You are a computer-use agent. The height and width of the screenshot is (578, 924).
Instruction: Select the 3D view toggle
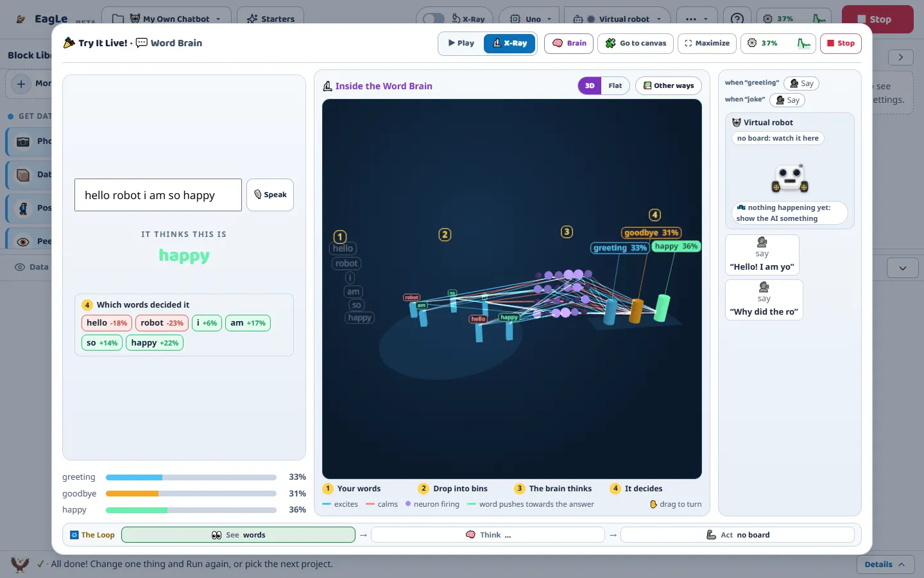click(590, 85)
